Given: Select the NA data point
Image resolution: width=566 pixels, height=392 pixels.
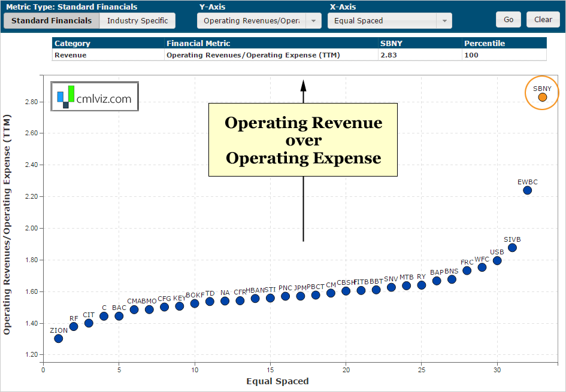Looking at the screenshot, I should click(x=225, y=301).
